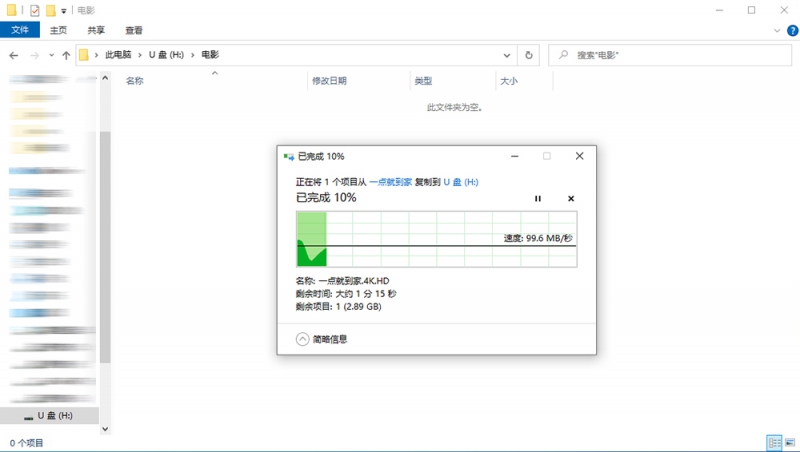Pause the file copy operation

coord(538,198)
